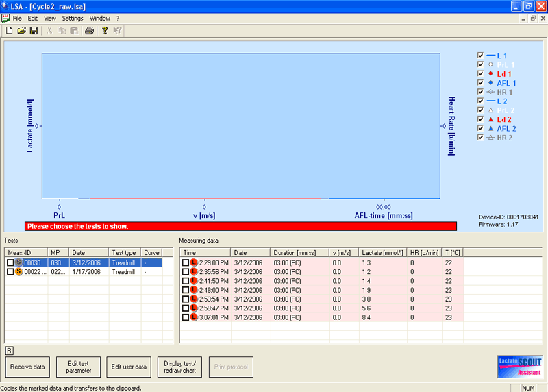548x392 pixels.
Task: Click the Lactate Scout Assistant logo
Action: tap(519, 365)
